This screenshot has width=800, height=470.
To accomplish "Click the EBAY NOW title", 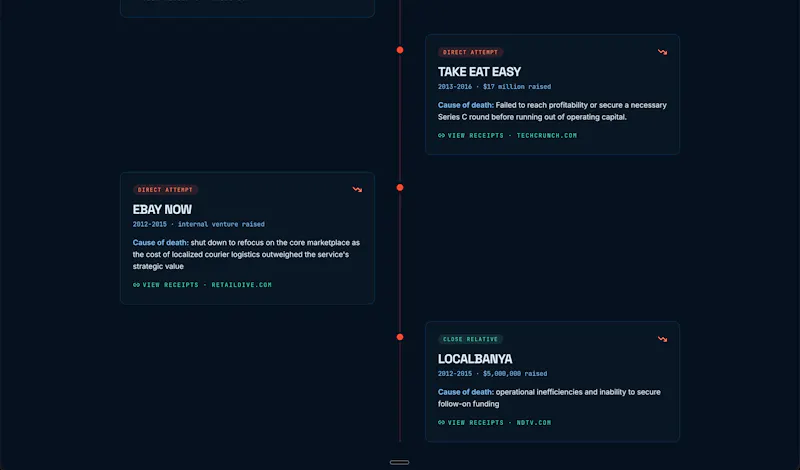I will click(x=162, y=209).
